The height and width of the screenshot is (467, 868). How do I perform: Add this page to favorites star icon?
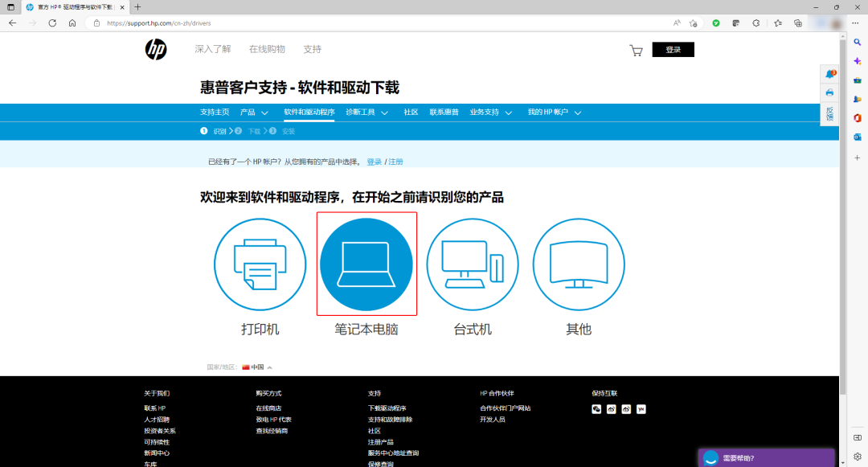[693, 23]
